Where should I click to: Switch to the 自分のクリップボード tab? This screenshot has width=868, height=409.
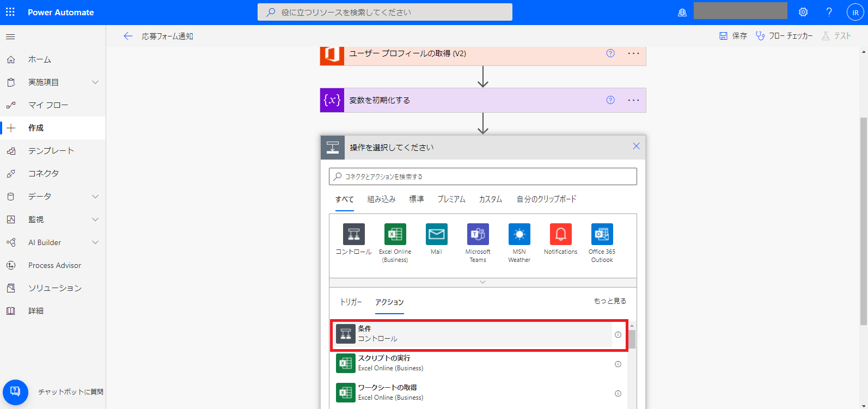(x=546, y=199)
